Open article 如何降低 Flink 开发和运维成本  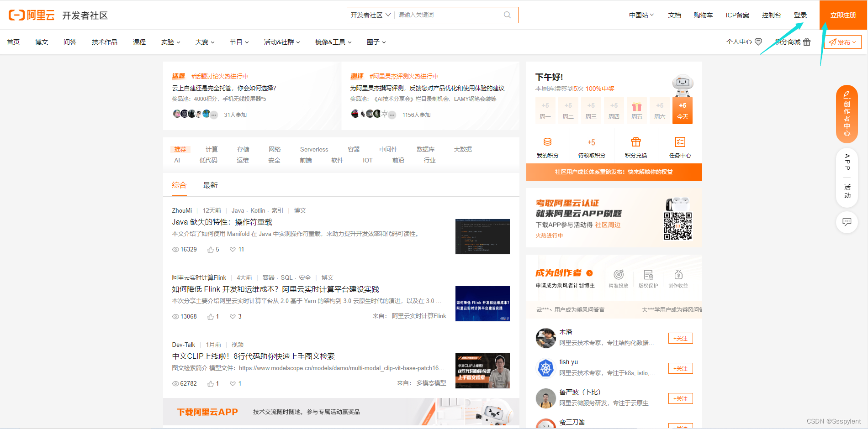point(275,289)
